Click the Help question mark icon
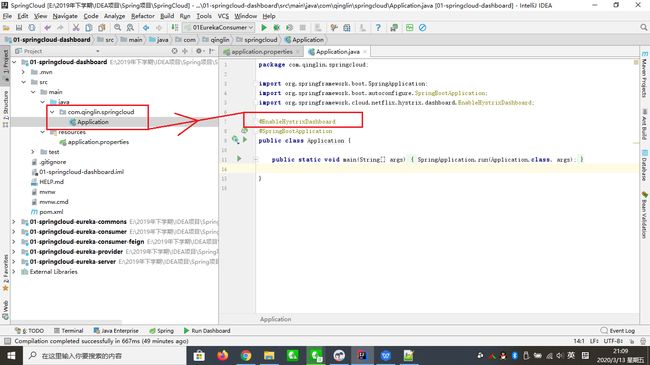The image size is (650, 365). coord(378,28)
